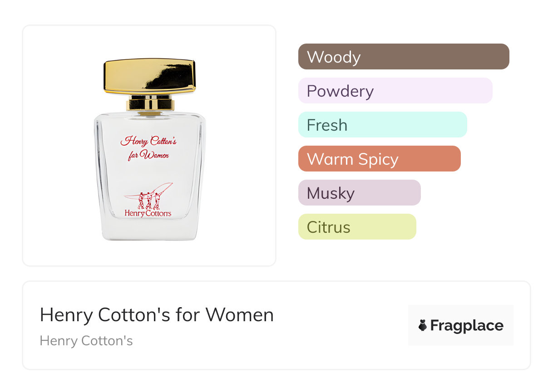553x392 pixels.
Task: Pick the Warm Spicy accord bar
Action: (379, 159)
